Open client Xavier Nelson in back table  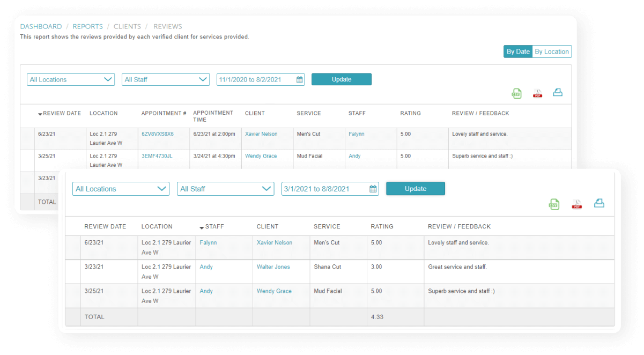(261, 134)
